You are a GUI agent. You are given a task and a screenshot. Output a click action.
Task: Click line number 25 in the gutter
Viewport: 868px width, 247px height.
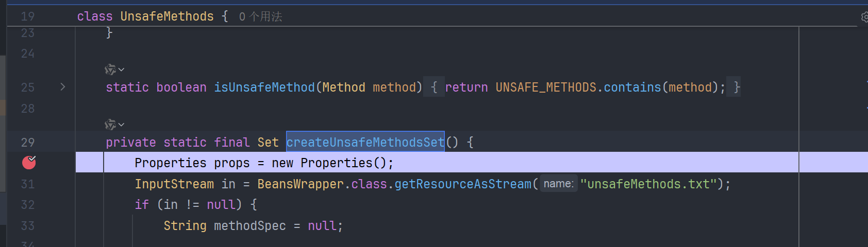[x=28, y=87]
